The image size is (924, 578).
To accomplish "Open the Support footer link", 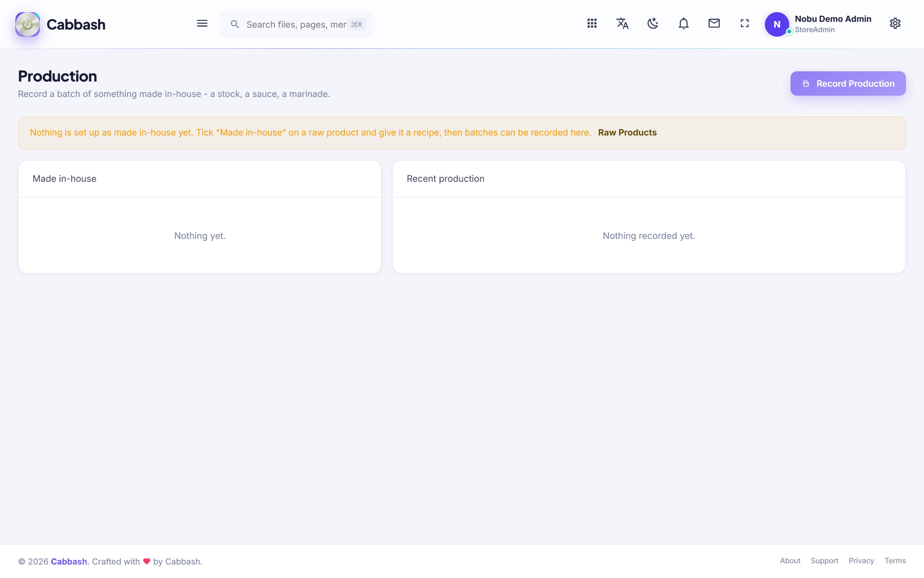I will point(824,561).
